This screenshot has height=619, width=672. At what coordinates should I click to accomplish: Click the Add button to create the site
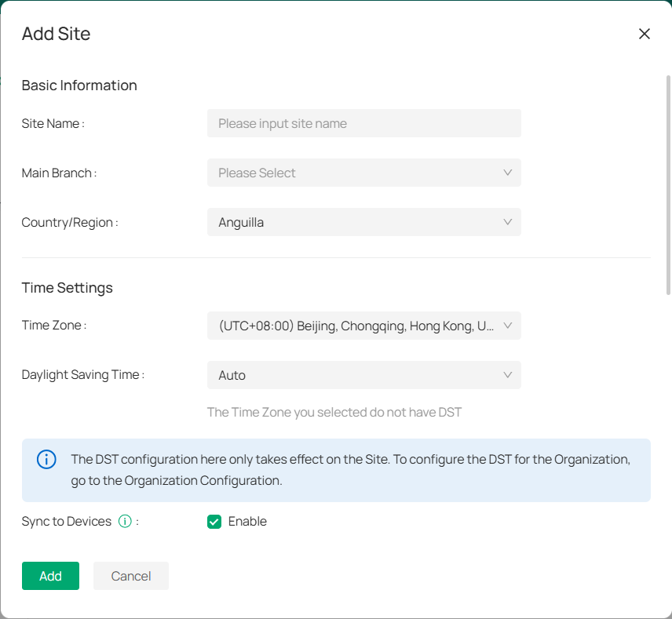point(50,575)
